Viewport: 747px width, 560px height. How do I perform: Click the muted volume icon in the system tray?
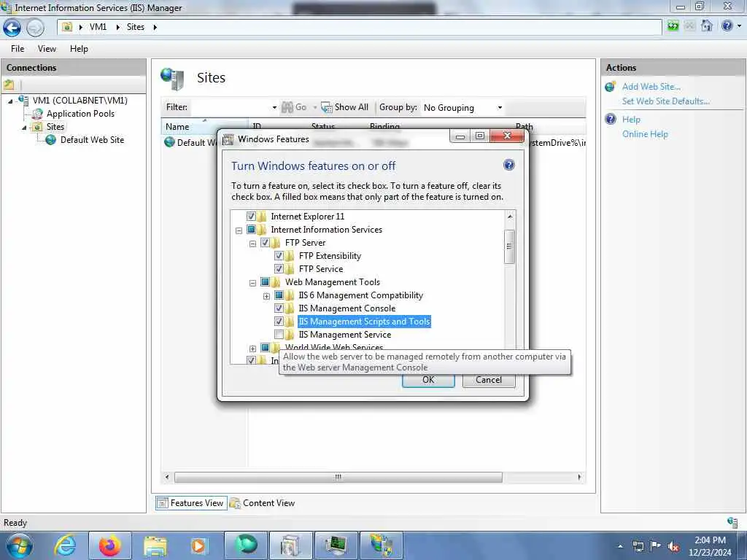pyautogui.click(x=673, y=547)
